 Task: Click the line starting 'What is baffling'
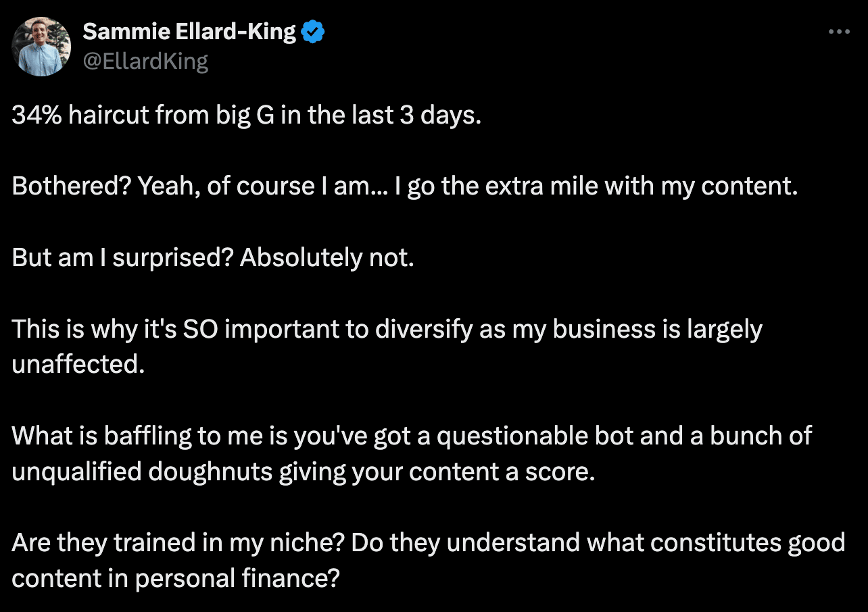click(x=412, y=436)
